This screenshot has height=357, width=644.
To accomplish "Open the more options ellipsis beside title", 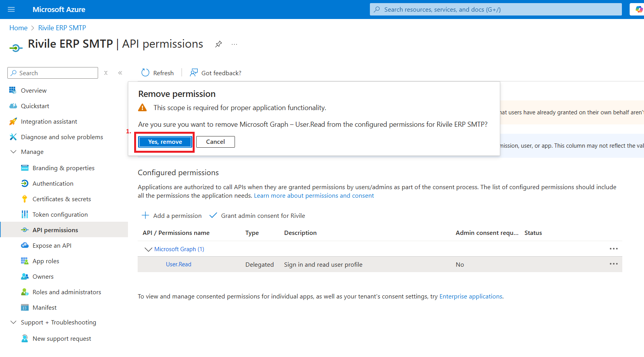I will [234, 44].
